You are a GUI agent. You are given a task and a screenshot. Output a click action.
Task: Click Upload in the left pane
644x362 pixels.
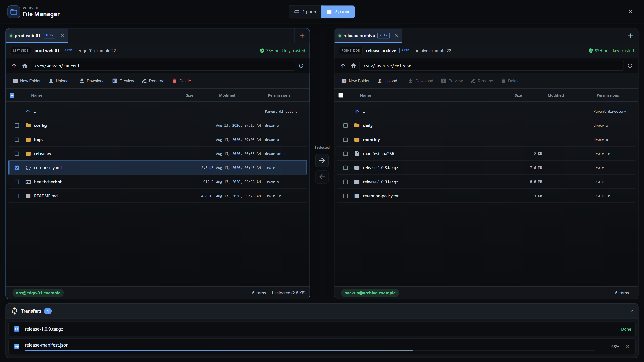pos(59,81)
